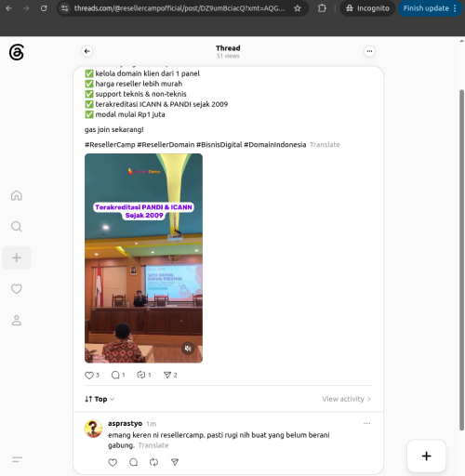465x476 pixels.
Task: Unmute the video
Action: coord(188,349)
